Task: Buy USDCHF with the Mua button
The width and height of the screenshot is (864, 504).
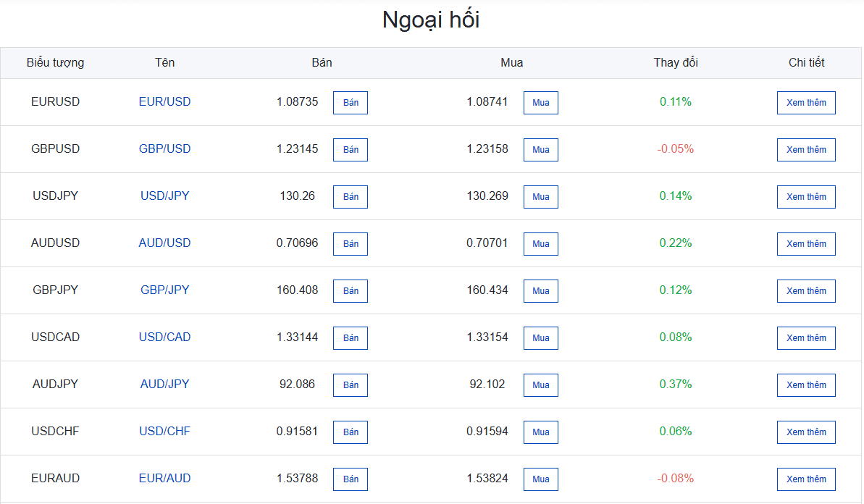Action: click(540, 432)
